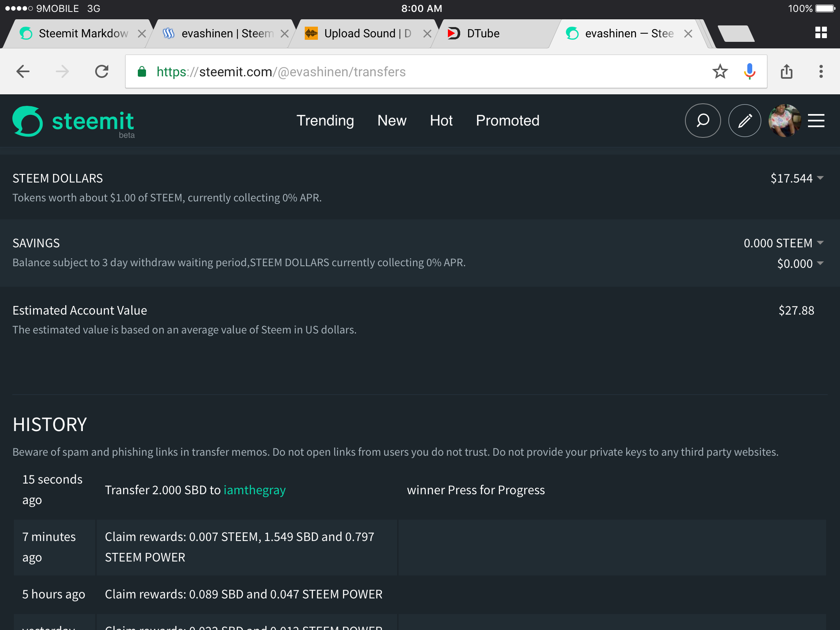Viewport: 840px width, 630px height.
Task: Tap the 8:00 AM clock in status bar
Action: [x=422, y=9]
